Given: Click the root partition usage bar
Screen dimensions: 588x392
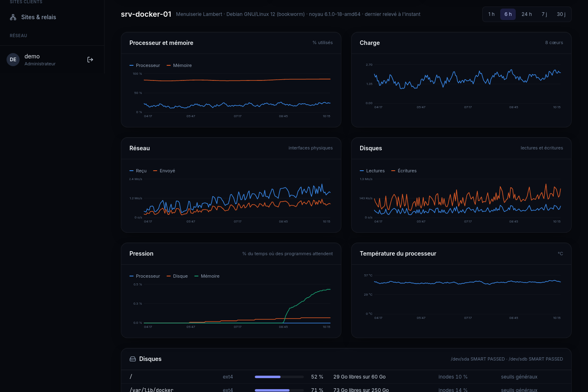Looking at the screenshot, I should click(x=279, y=377).
